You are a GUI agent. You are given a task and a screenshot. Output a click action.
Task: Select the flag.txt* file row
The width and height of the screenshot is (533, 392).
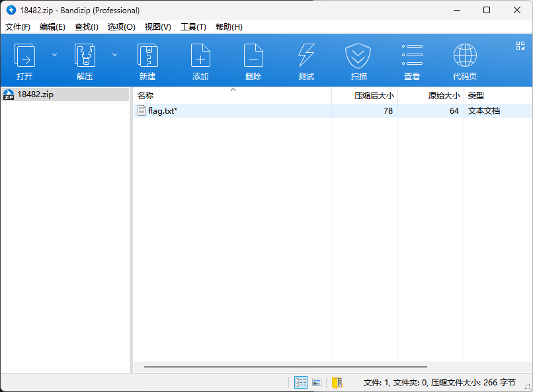(333, 111)
